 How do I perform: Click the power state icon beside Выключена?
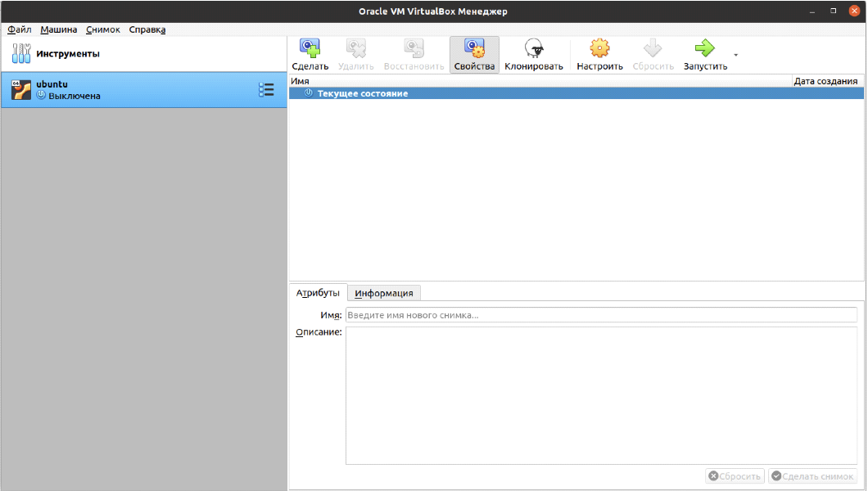click(x=41, y=95)
